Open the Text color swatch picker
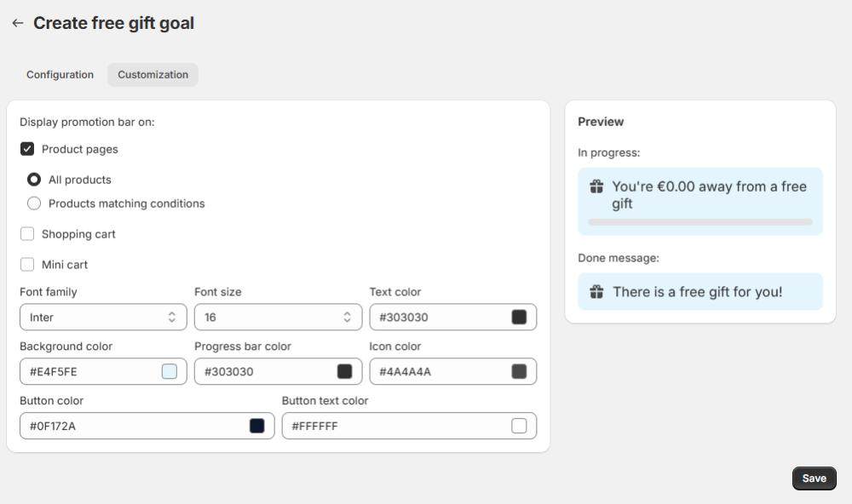This screenshot has height=504, width=852. pyautogui.click(x=519, y=318)
